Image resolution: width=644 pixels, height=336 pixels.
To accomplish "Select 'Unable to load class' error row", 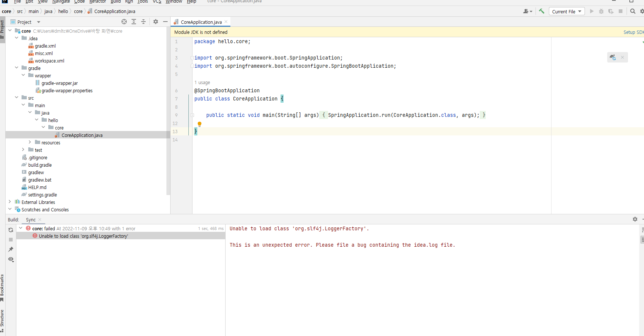I will [121, 236].
